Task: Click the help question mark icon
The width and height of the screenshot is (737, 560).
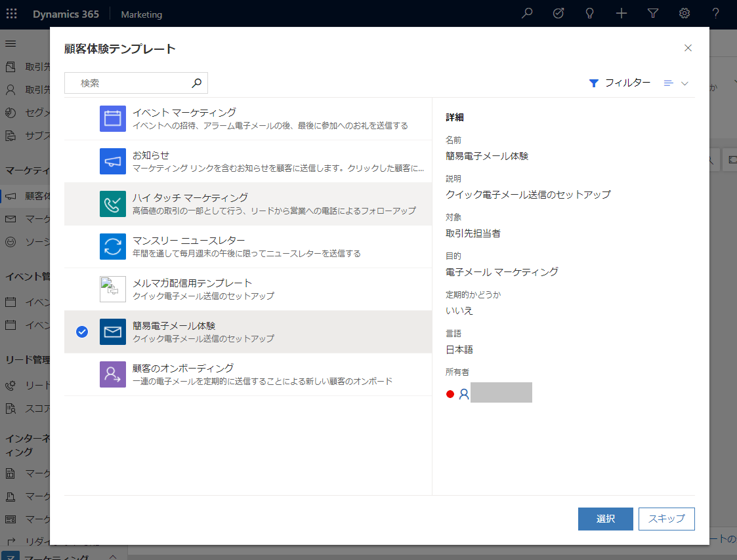Action: (x=716, y=14)
